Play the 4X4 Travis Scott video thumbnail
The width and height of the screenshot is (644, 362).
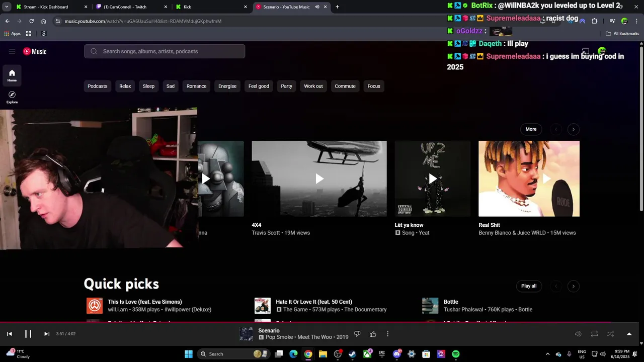pos(319,178)
